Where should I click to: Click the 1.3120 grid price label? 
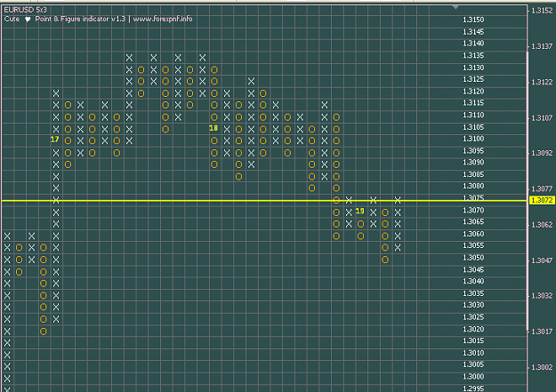pos(473,92)
